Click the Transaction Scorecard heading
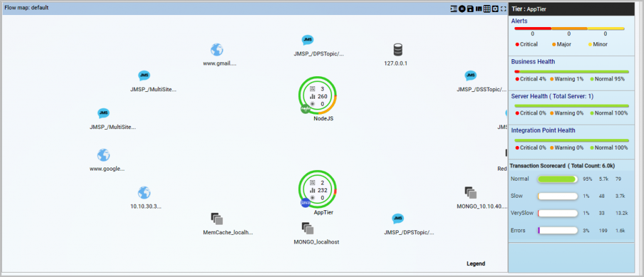This screenshot has width=644, height=277. point(562,166)
